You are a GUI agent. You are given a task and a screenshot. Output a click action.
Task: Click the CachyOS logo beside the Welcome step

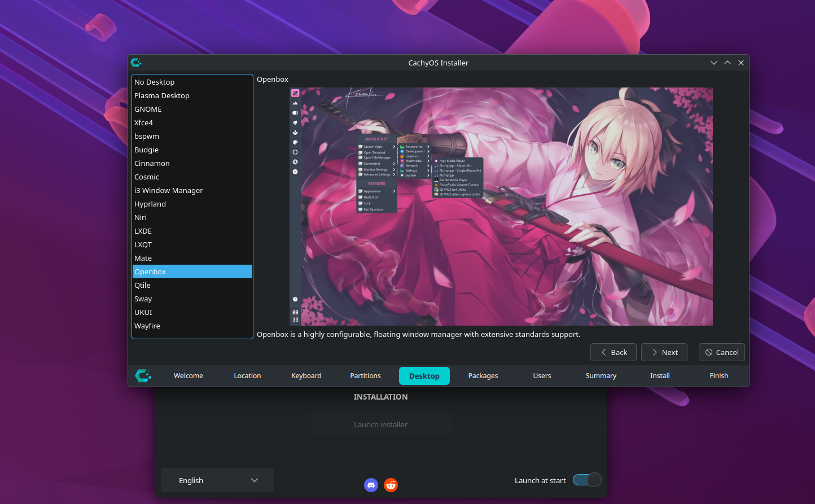point(143,375)
